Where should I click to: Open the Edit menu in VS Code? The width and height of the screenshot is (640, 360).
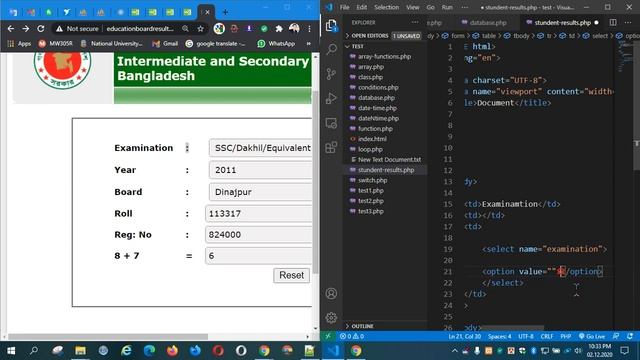(362, 7)
